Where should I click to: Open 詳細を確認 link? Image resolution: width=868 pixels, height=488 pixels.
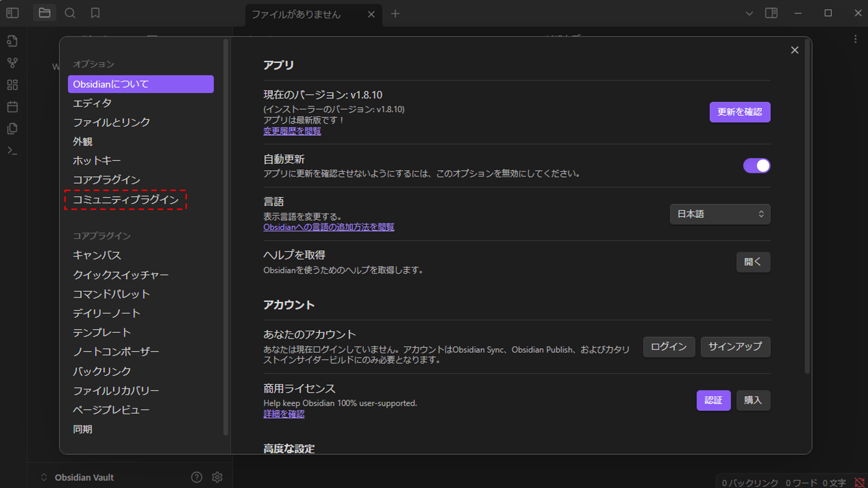tap(284, 414)
